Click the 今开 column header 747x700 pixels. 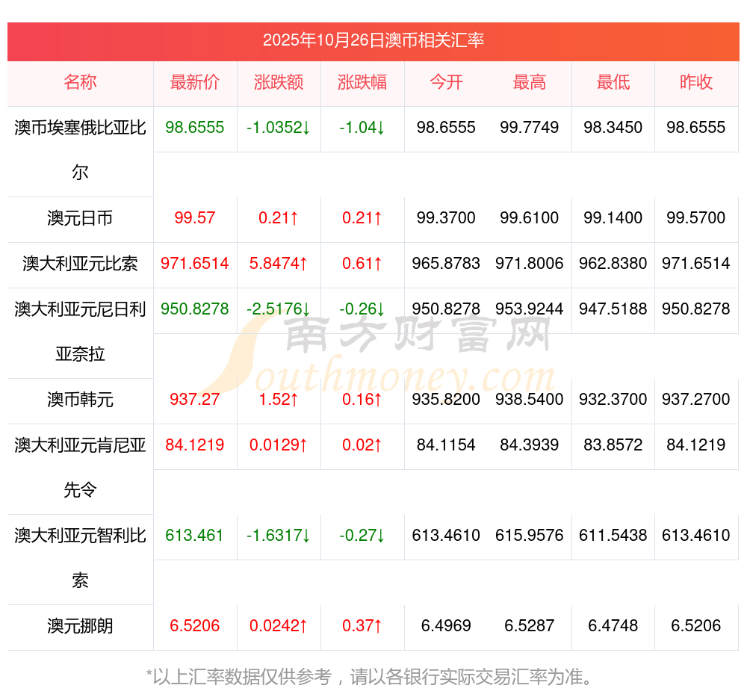point(446,83)
